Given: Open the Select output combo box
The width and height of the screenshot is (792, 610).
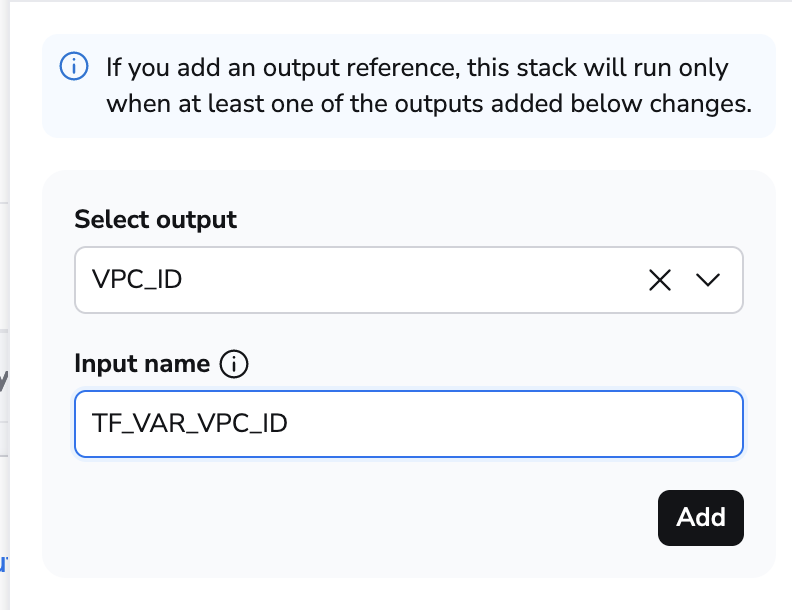Looking at the screenshot, I should coord(400,280).
